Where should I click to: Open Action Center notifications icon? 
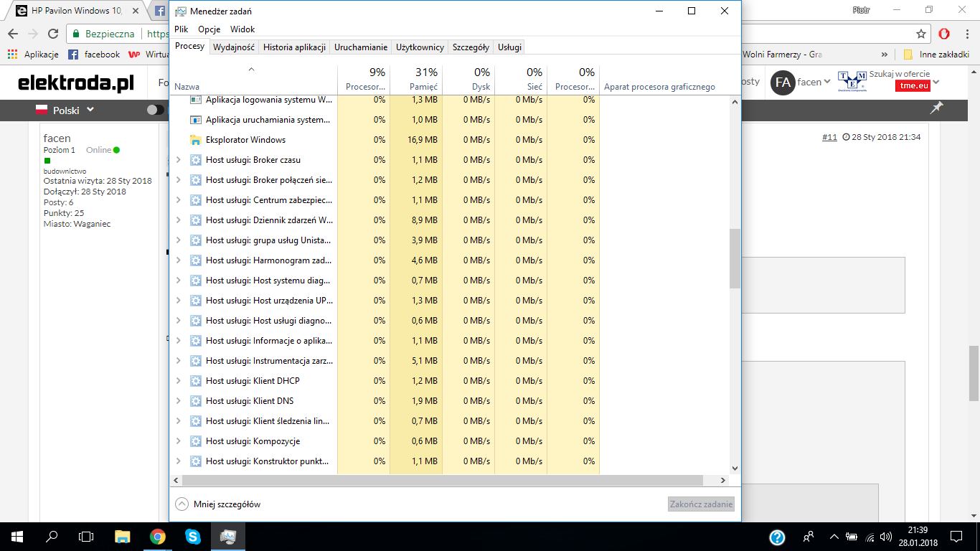pyautogui.click(x=956, y=537)
